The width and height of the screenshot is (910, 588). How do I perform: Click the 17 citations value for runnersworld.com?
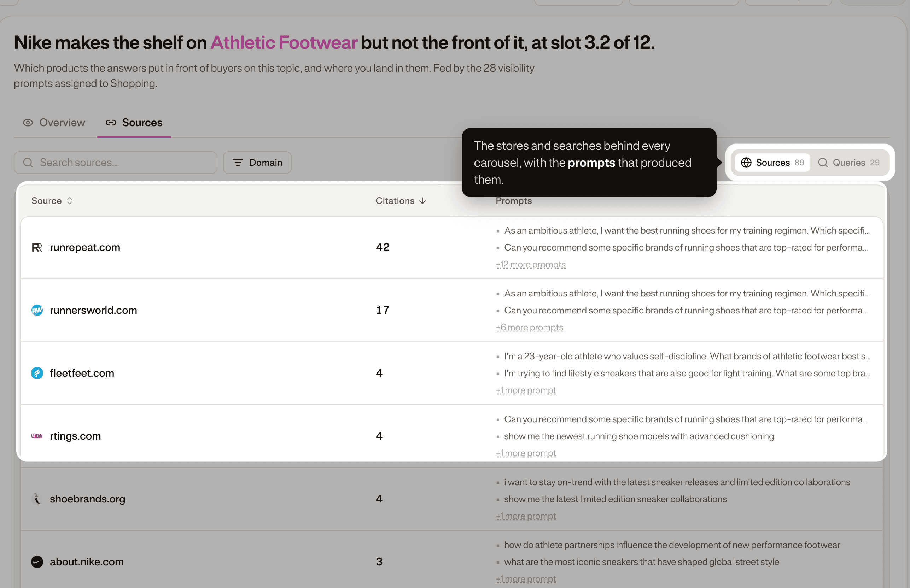pos(383,310)
